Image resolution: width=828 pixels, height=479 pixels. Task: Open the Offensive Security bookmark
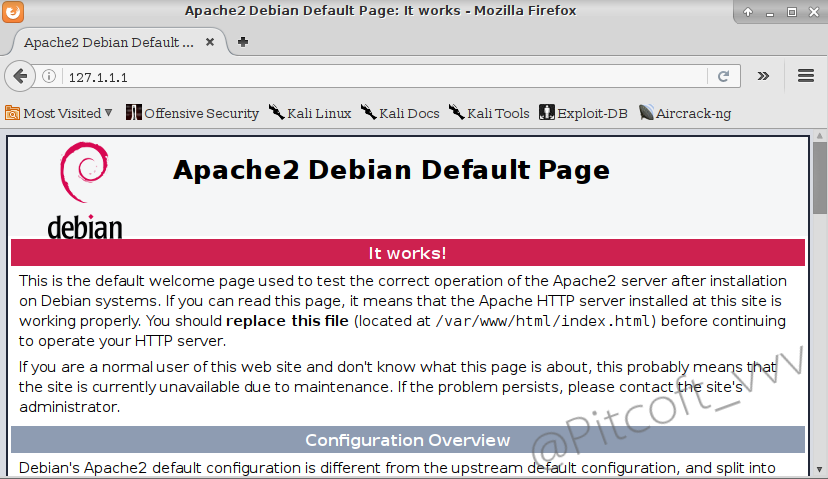click(x=192, y=113)
